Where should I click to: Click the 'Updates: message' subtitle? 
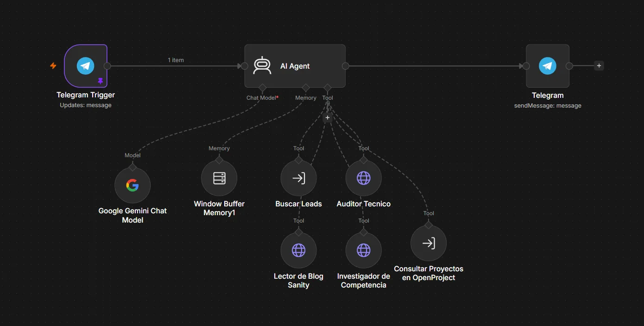pos(86,105)
